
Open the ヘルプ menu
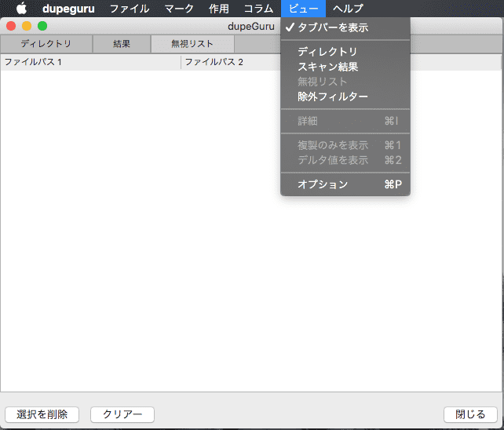[x=348, y=9]
